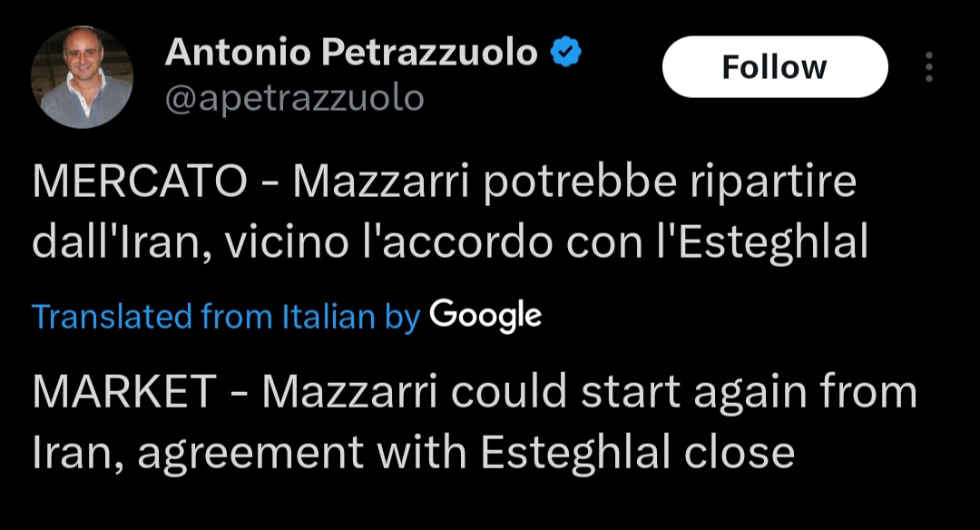The image size is (980, 530).
Task: Click the blue verified badge icon
Action: click(x=566, y=52)
